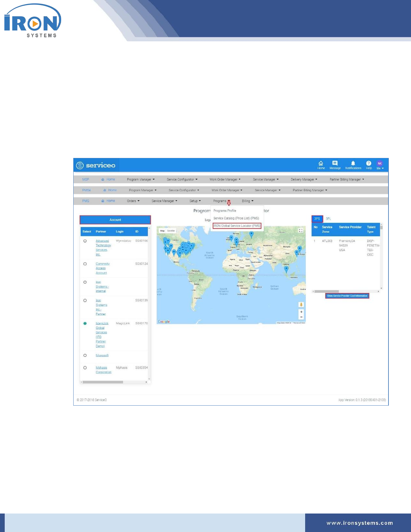
Task: Click the Serviceo logo
Action: point(96,165)
